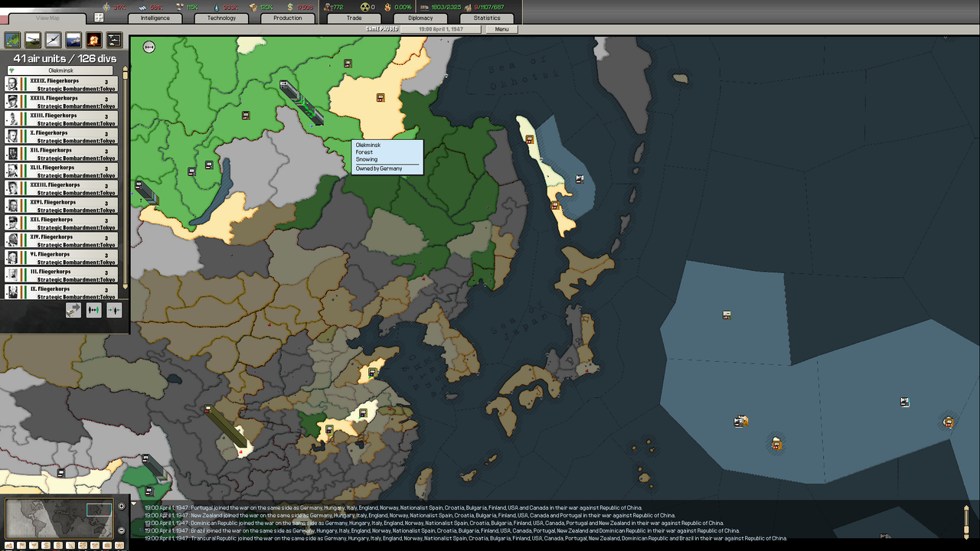The image size is (980, 551).
Task: Click the unit list vertical scrollbar
Action: tap(126, 178)
